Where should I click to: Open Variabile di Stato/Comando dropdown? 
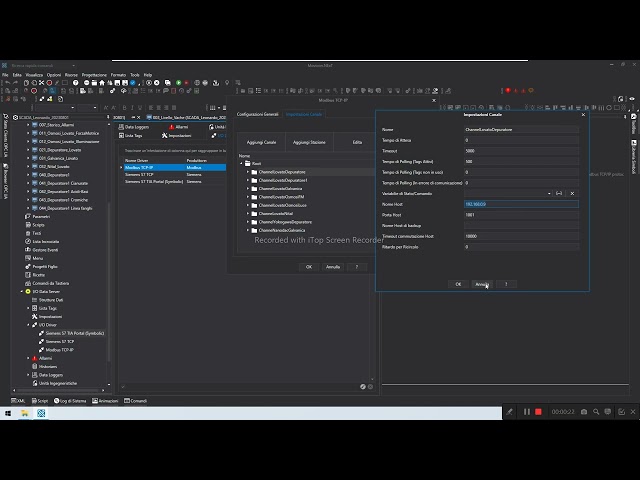[549, 193]
